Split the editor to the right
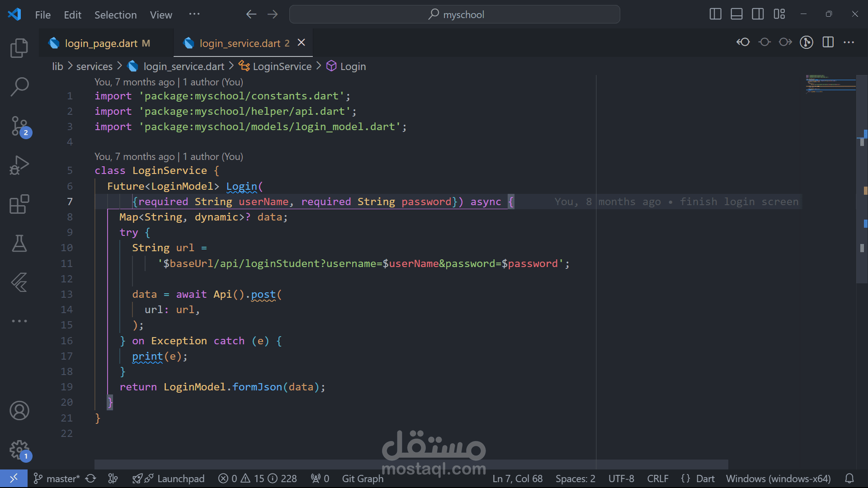This screenshot has height=488, width=868. pyautogui.click(x=828, y=42)
